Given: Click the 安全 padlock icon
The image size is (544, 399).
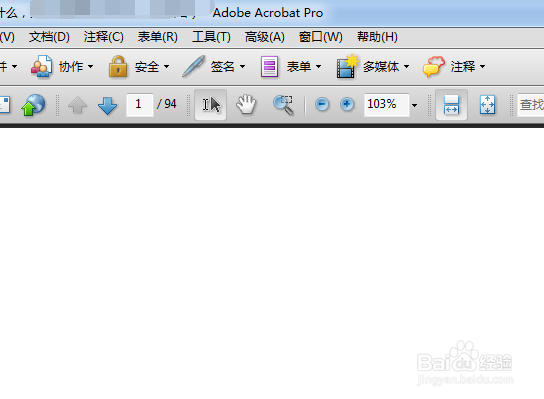Looking at the screenshot, I should point(118,66).
